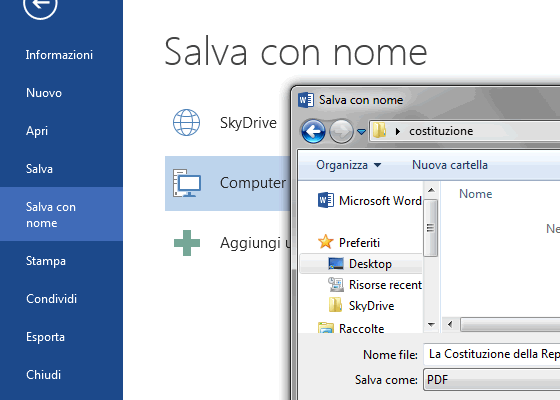The height and width of the screenshot is (400, 560).
Task: Click costituzione in the address bar
Action: click(441, 131)
